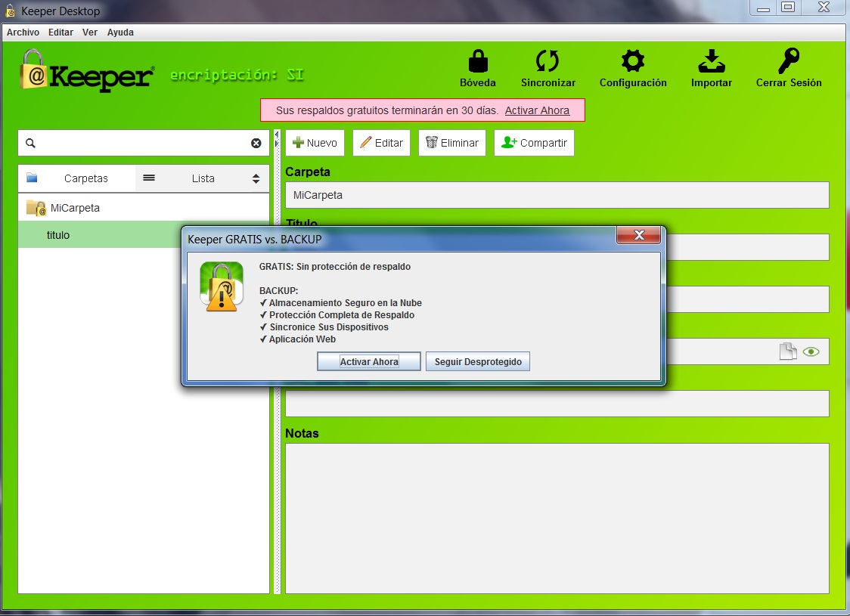
Task: Click the panel splitter collapse arrows
Action: tap(277, 139)
